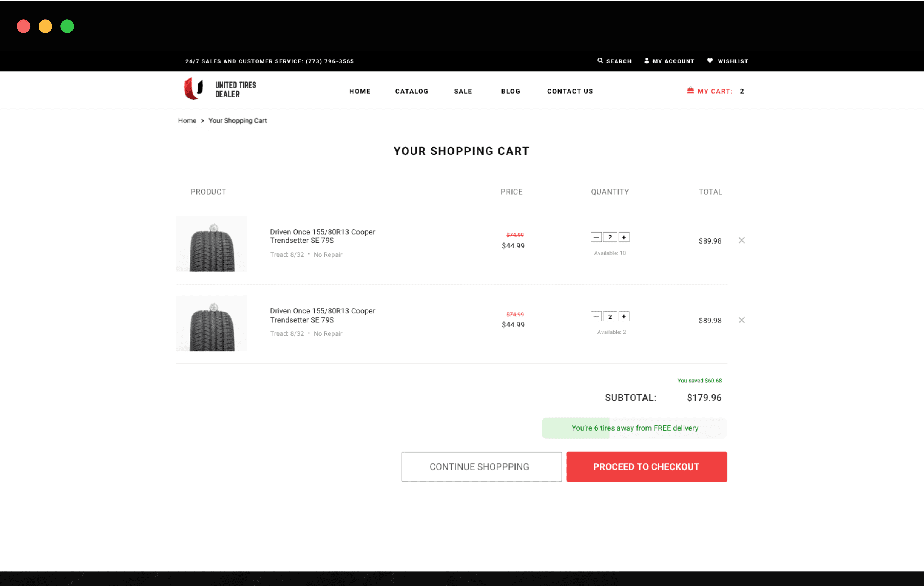Open the Catalog menu
924x586 pixels.
point(411,91)
